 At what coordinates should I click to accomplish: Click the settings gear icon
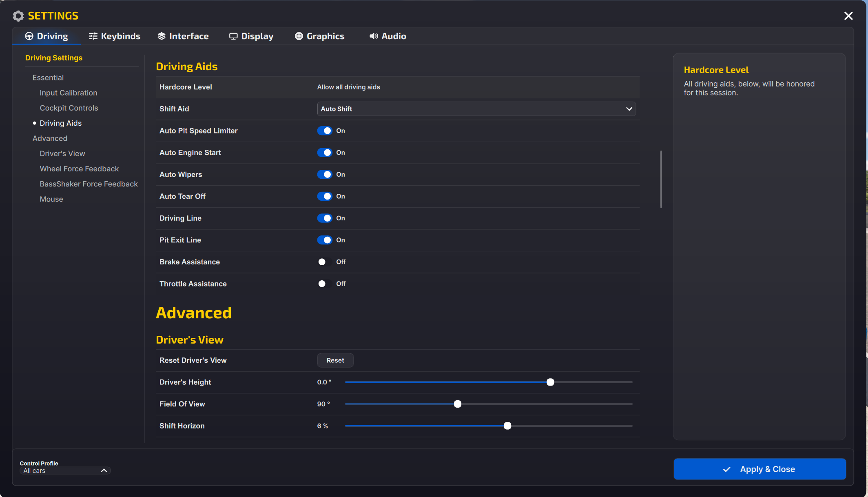(x=18, y=16)
